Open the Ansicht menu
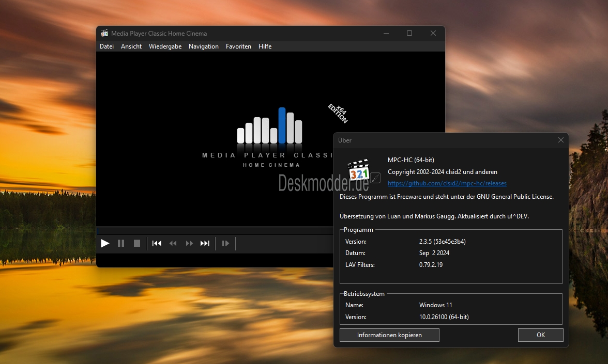The width and height of the screenshot is (608, 364). pyautogui.click(x=131, y=46)
